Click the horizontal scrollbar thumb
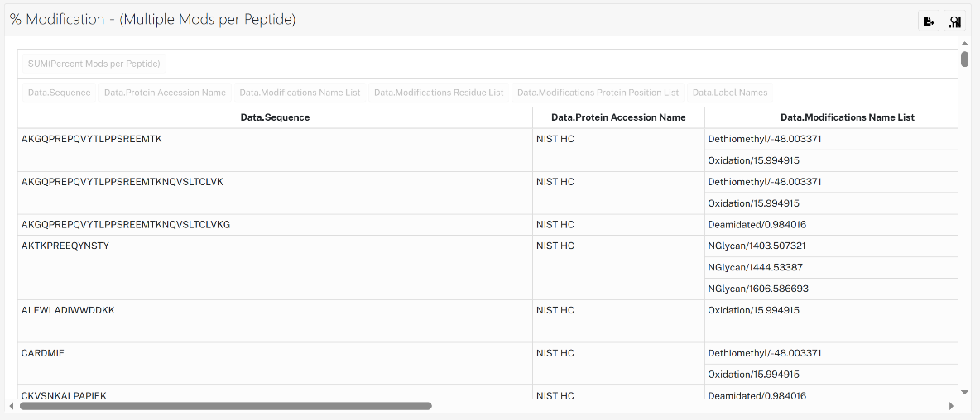The height and width of the screenshot is (420, 980). 226,406
